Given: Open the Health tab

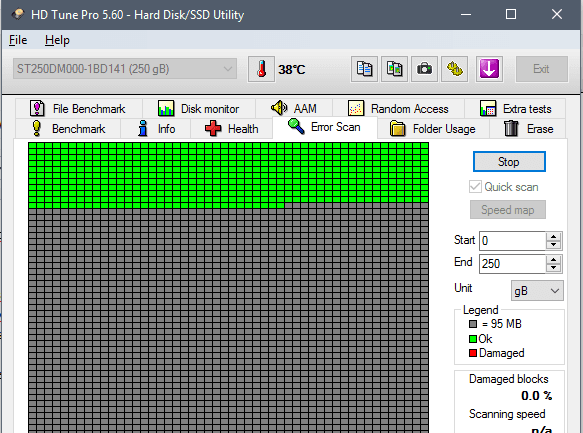Looking at the screenshot, I should pyautogui.click(x=231, y=129).
